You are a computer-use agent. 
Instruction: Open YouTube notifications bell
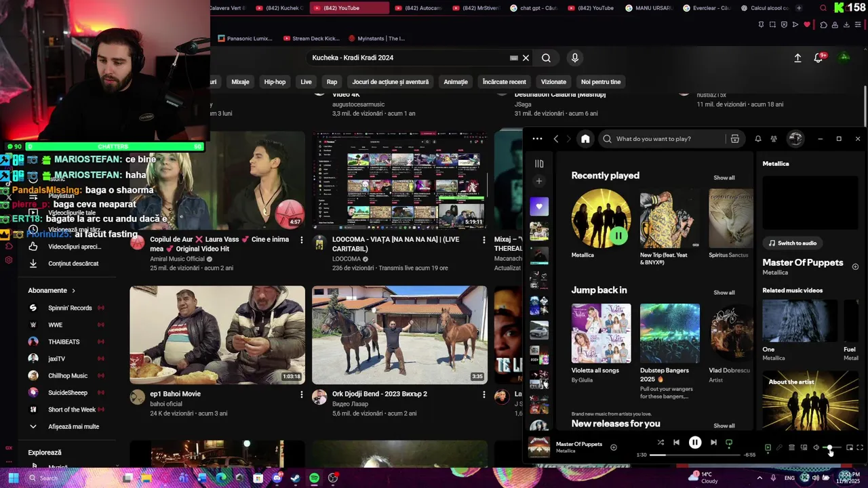point(818,58)
